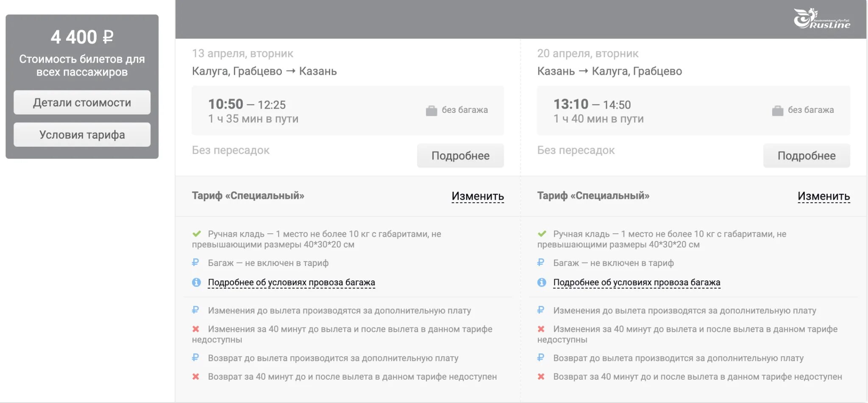This screenshot has height=403, width=868.
Task: Click 'Подробнее' for Казань to Калуга flight
Action: 807,156
